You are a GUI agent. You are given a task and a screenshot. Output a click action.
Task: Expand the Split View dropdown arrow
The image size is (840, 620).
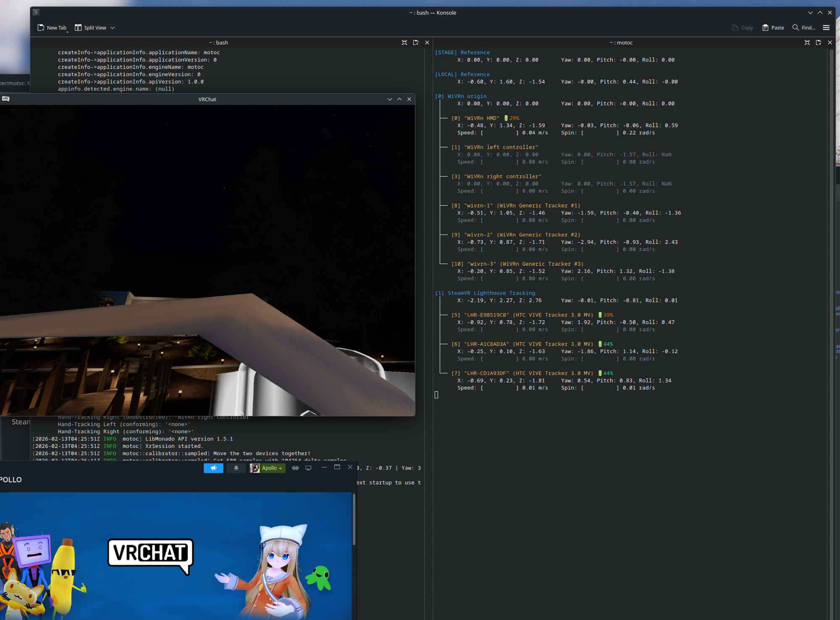113,28
